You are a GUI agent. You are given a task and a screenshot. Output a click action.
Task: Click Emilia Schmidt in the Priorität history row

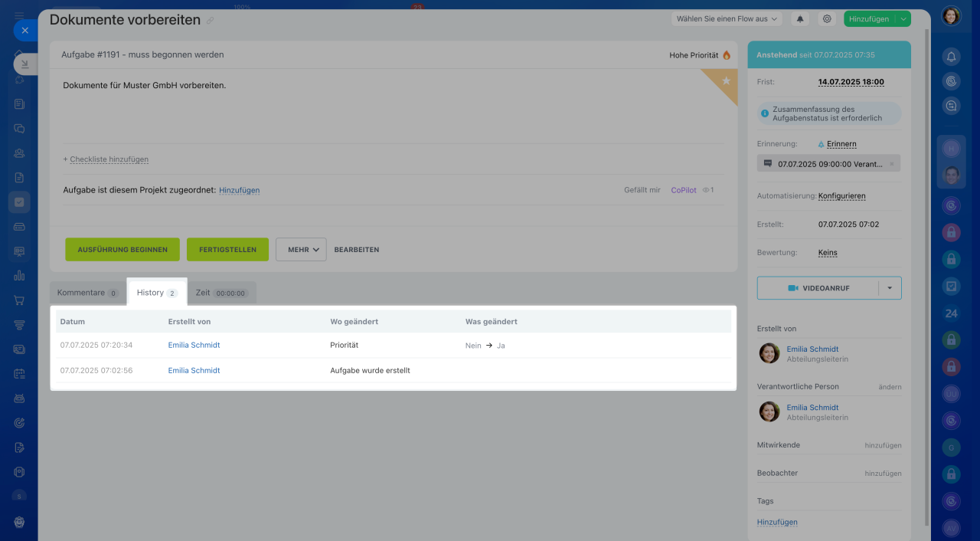pos(194,346)
